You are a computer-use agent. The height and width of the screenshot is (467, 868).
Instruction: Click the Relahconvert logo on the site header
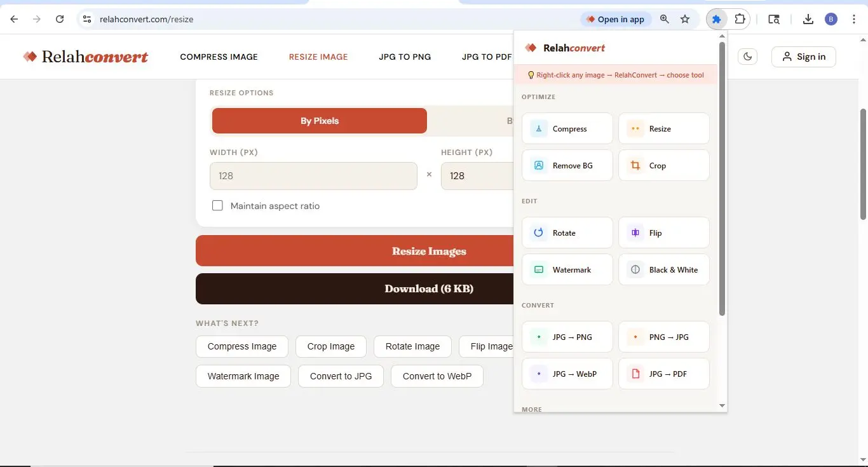pyautogui.click(x=86, y=57)
